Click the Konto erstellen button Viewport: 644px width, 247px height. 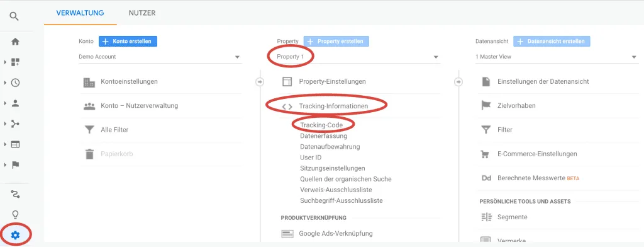[128, 41]
